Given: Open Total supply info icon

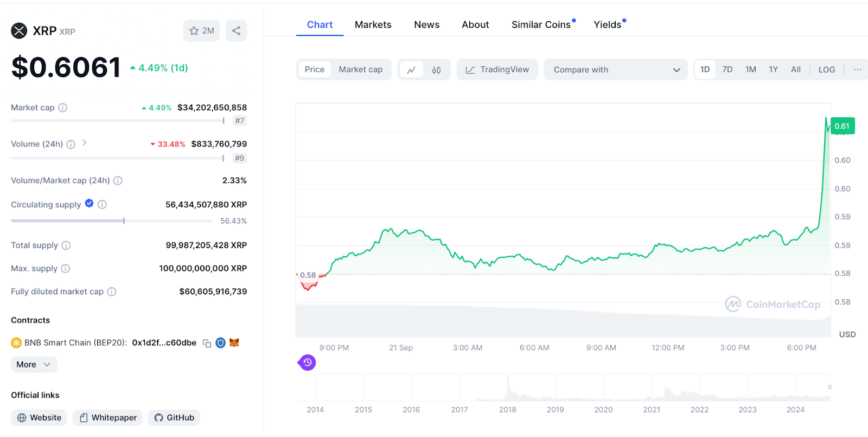Looking at the screenshot, I should tap(66, 245).
